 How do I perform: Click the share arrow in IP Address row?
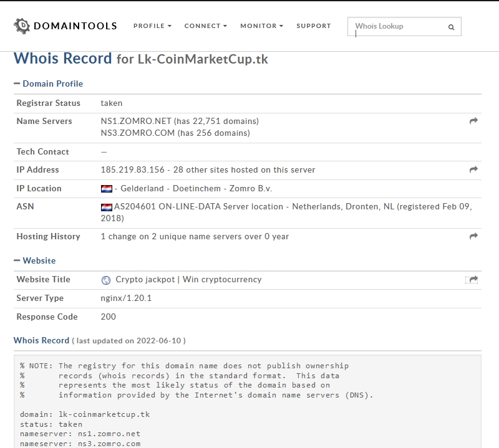(x=473, y=169)
